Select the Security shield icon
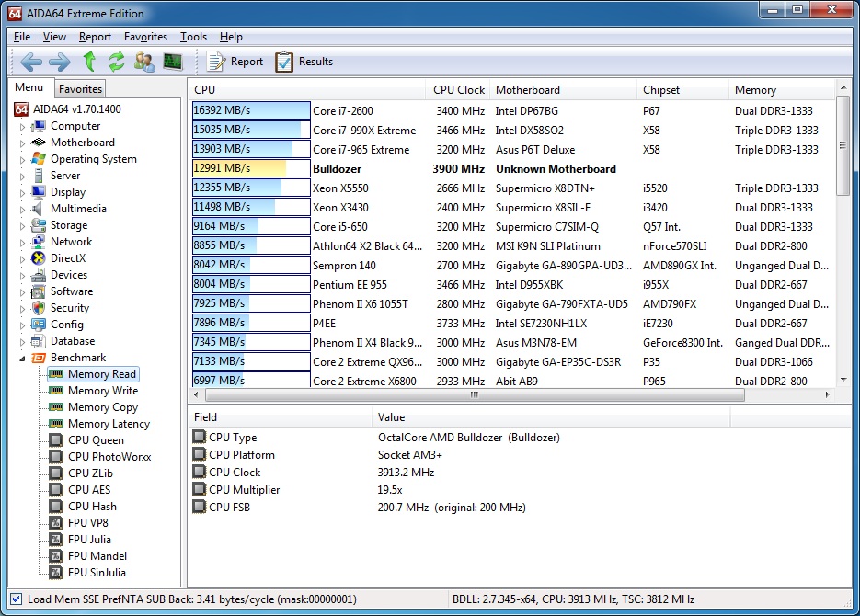 [x=39, y=308]
